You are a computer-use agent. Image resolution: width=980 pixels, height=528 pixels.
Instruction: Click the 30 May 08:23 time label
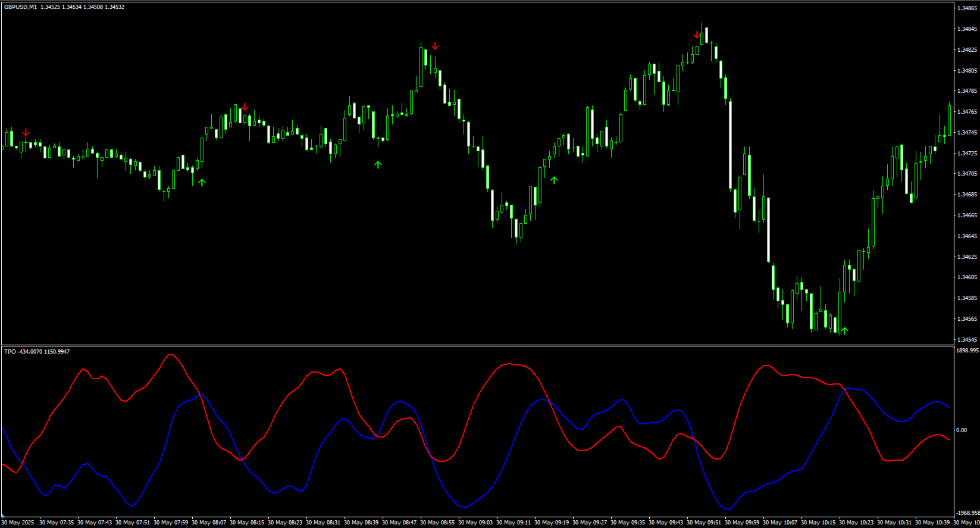coord(285,523)
